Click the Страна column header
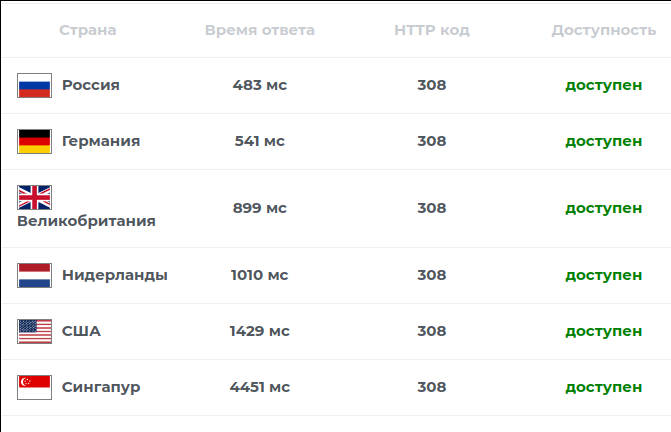The height and width of the screenshot is (432, 671). pyautogui.click(x=87, y=30)
